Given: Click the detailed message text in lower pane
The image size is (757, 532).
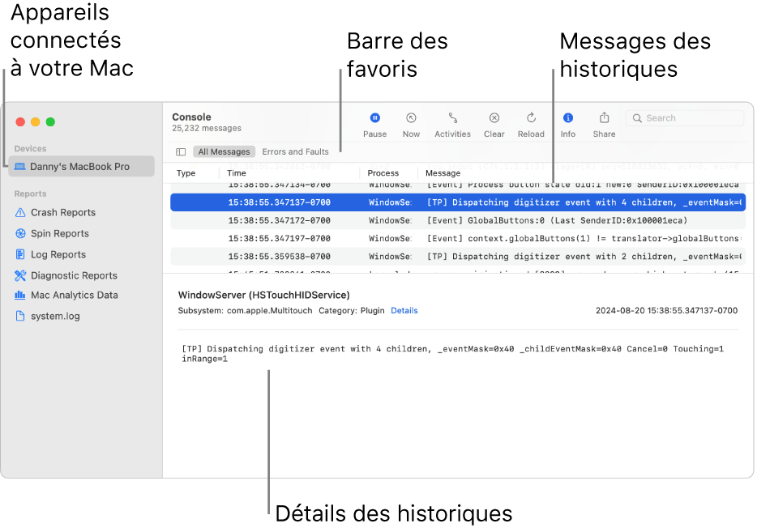Looking at the screenshot, I should [452, 354].
